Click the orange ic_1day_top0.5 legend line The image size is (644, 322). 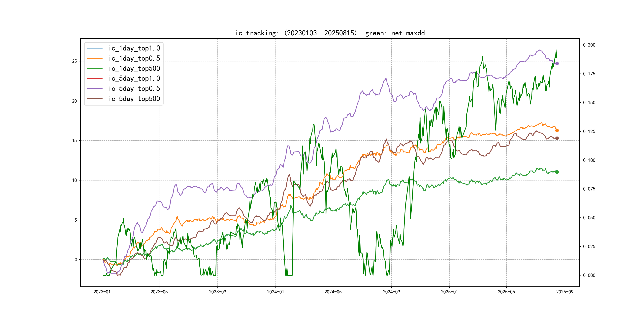pos(94,58)
